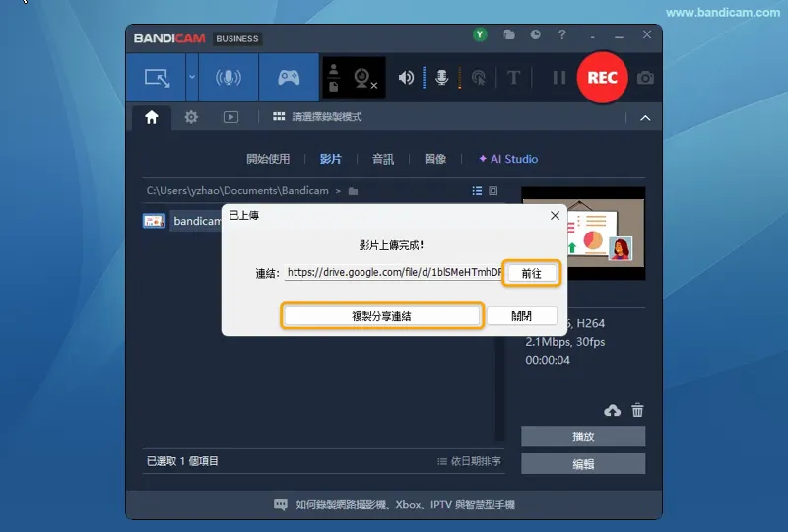Open the tip about recording webcams and Xbox
Image resolution: width=788 pixels, height=532 pixels.
click(x=395, y=504)
